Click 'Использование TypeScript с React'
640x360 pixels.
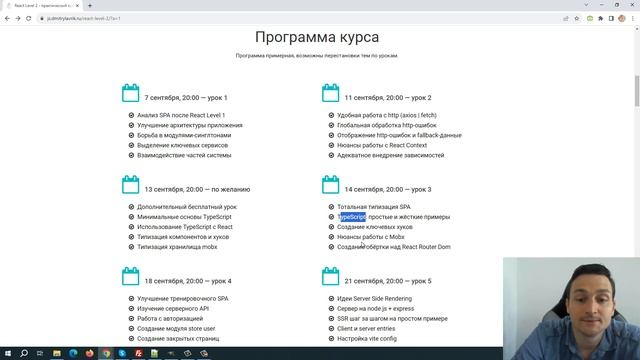(185, 227)
